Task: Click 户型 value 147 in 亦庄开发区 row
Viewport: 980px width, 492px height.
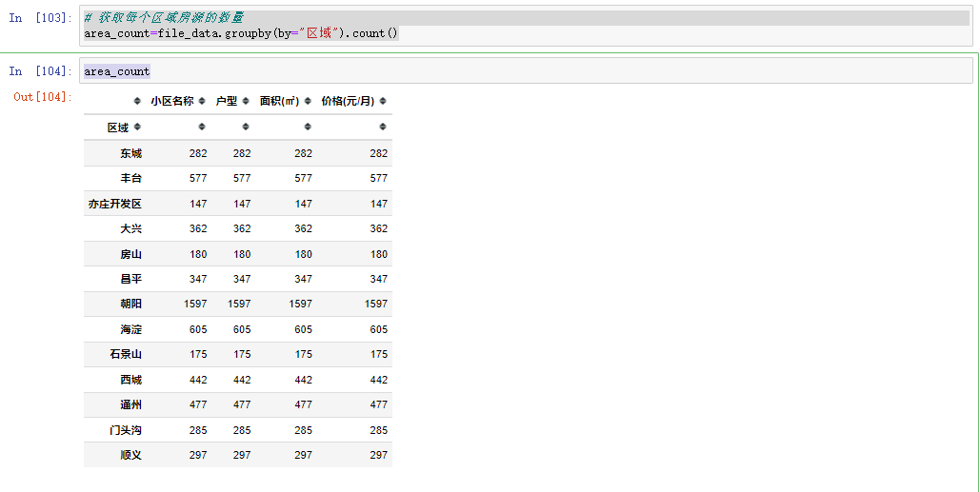Action: (242, 204)
